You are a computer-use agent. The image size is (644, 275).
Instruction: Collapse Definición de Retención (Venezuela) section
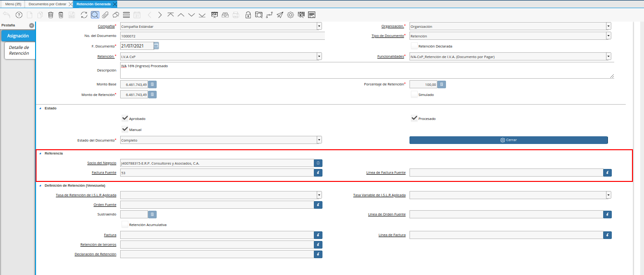[40, 185]
